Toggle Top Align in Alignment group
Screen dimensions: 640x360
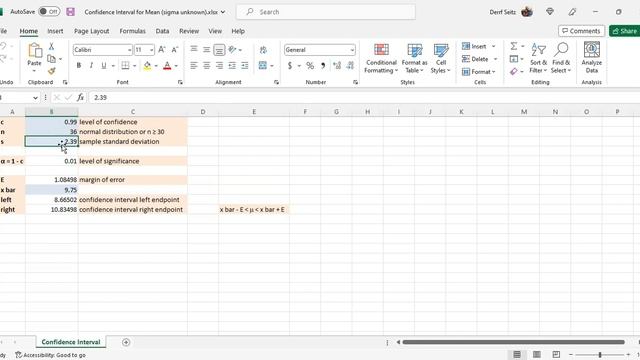(x=194, y=49)
